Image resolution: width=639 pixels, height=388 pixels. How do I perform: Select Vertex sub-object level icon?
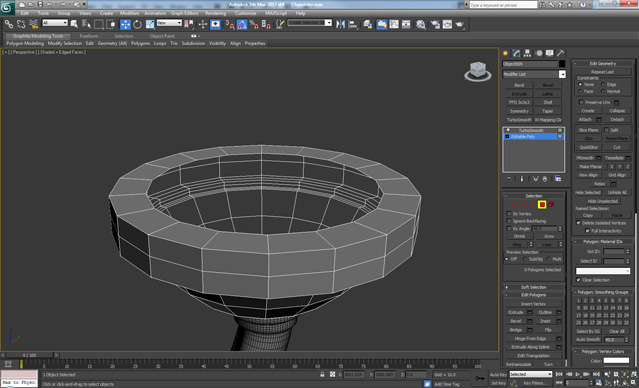click(514, 205)
